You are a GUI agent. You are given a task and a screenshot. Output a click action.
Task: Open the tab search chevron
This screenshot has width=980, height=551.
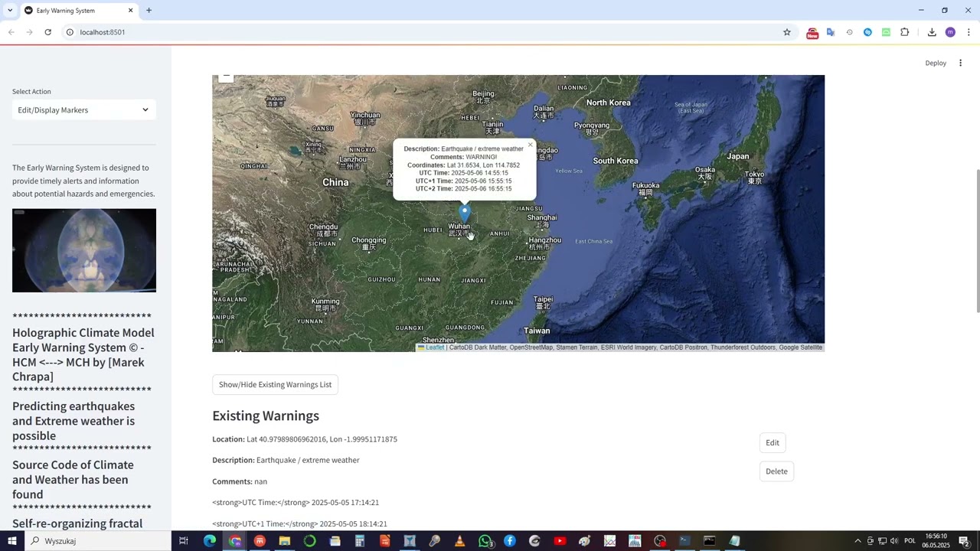click(x=9, y=10)
